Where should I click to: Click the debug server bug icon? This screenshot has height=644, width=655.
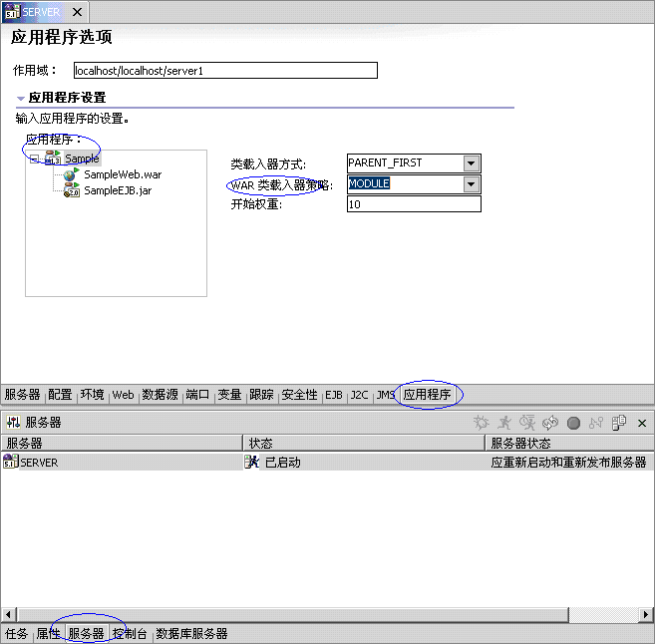click(x=481, y=423)
